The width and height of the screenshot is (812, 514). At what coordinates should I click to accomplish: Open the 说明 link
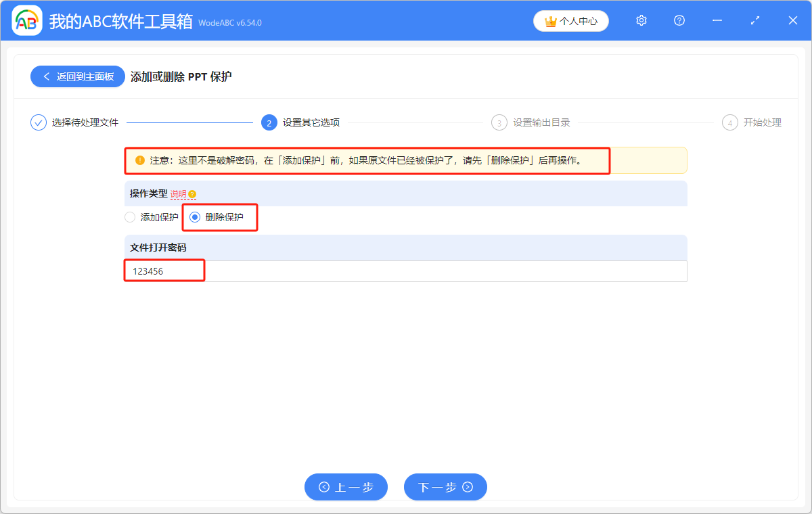pyautogui.click(x=177, y=194)
